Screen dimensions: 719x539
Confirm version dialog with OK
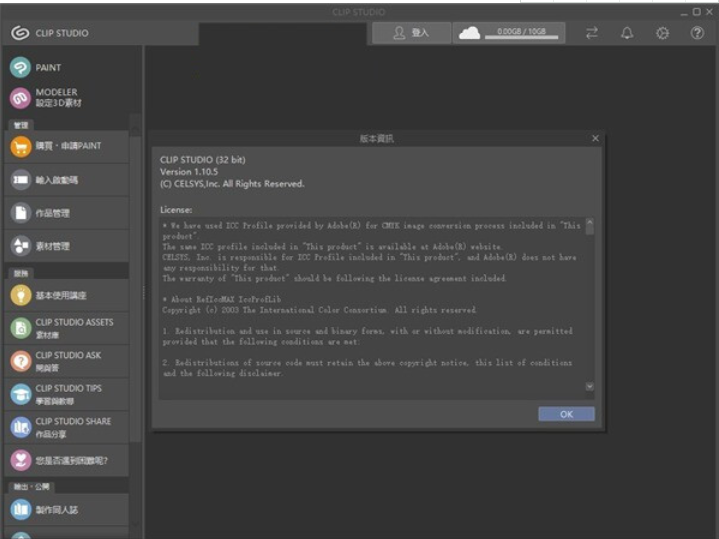(566, 414)
